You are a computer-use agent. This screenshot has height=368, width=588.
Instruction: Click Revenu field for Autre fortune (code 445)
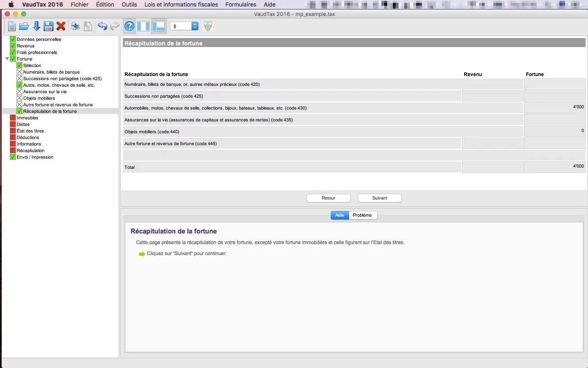(x=493, y=144)
